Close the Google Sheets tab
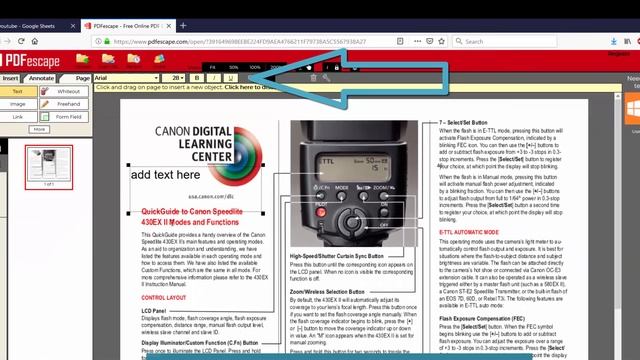Viewport: 640px width, 360px height. point(73,26)
